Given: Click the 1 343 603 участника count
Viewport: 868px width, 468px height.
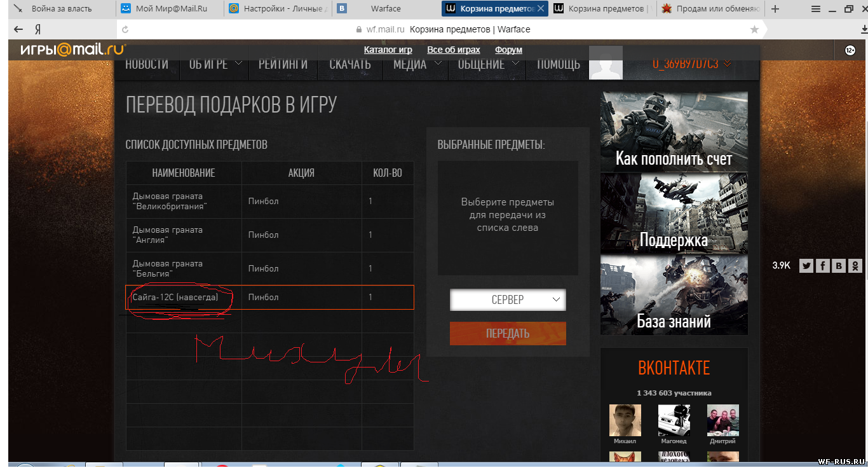Looking at the screenshot, I should (x=674, y=393).
